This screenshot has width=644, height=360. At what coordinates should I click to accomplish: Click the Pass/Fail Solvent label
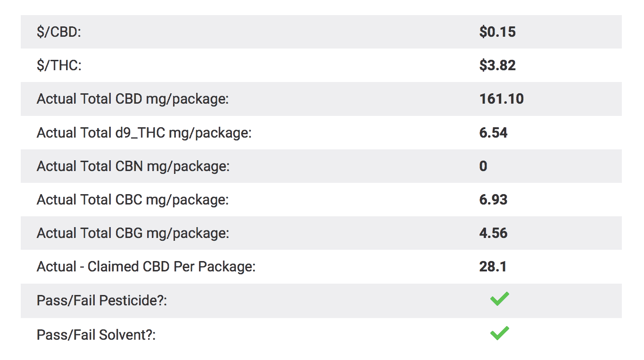[x=96, y=335]
